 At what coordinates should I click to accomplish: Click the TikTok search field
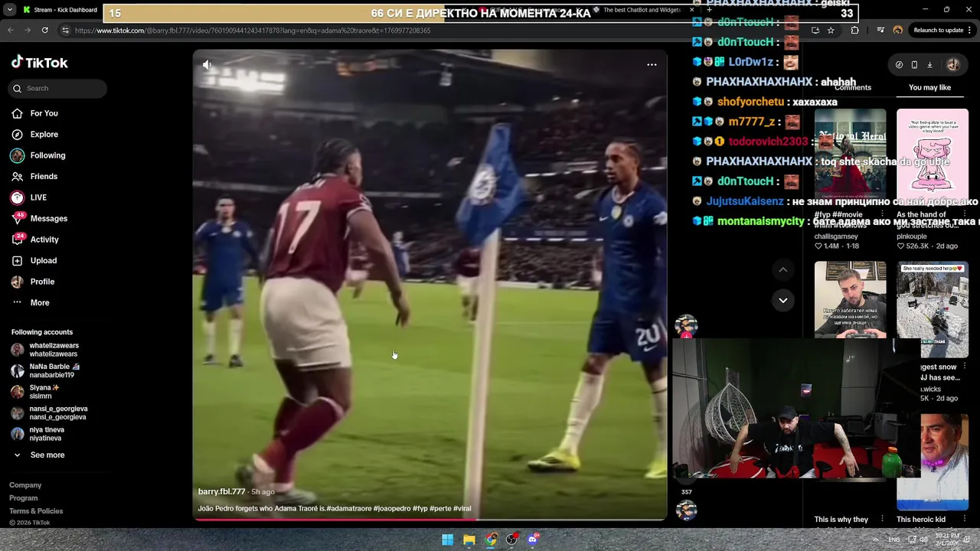point(58,89)
